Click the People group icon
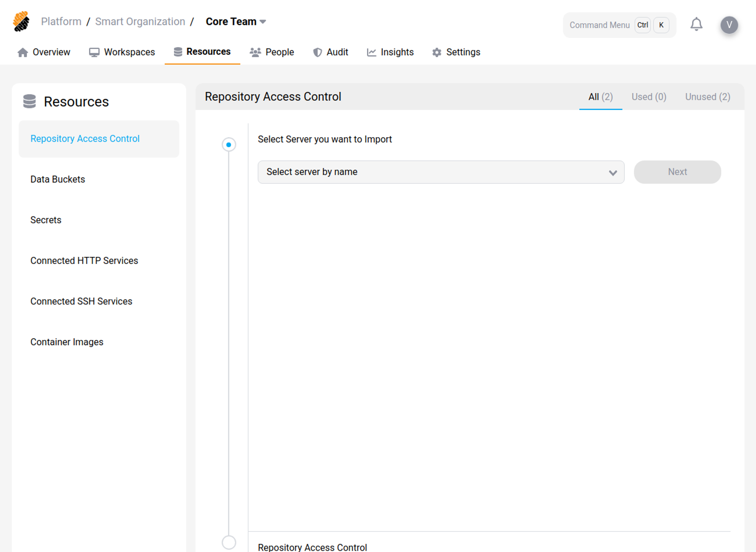Image resolution: width=756 pixels, height=552 pixels. tap(255, 52)
